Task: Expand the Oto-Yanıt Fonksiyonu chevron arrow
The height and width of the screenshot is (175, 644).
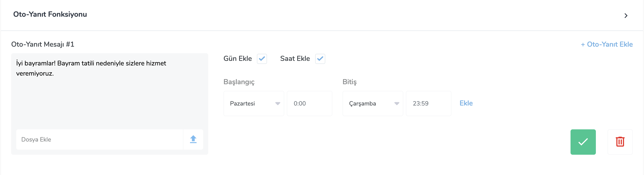Action: coord(626,16)
